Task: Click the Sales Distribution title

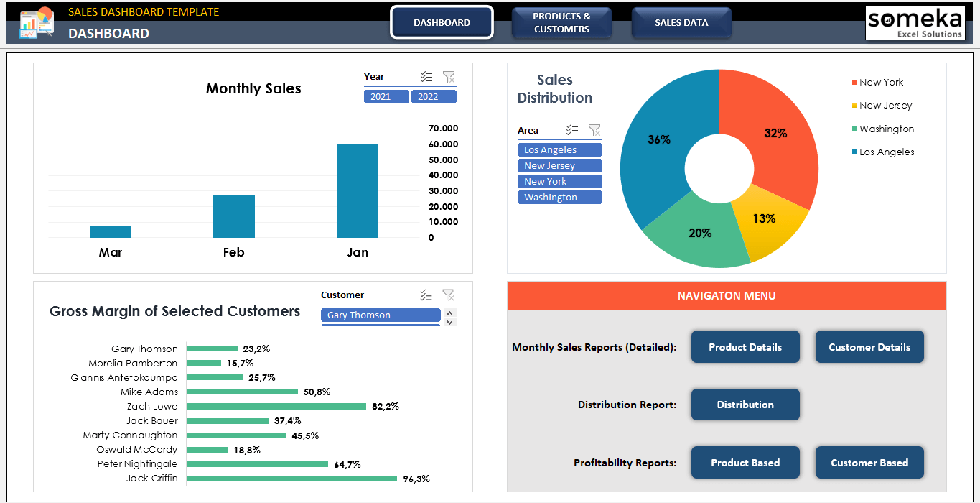Action: [x=555, y=89]
